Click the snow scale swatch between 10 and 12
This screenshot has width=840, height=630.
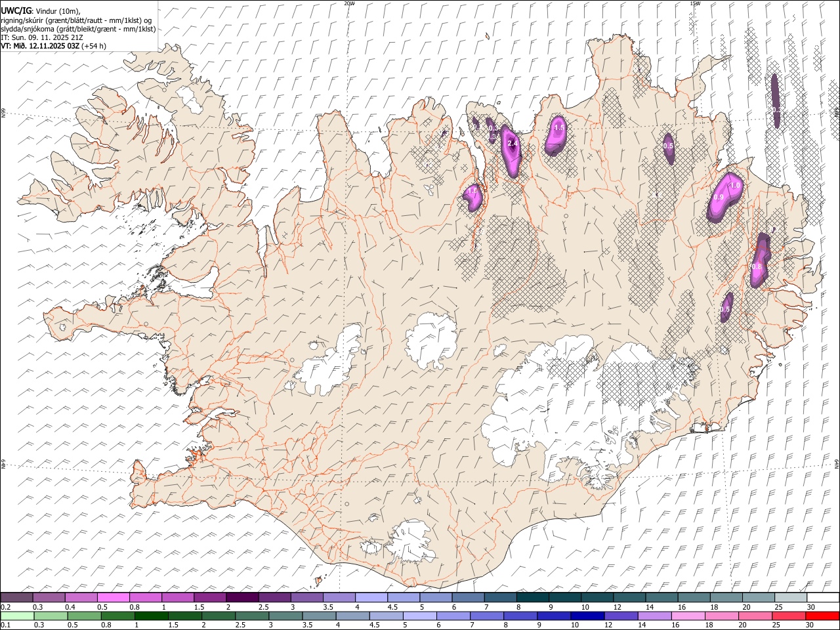click(597, 597)
